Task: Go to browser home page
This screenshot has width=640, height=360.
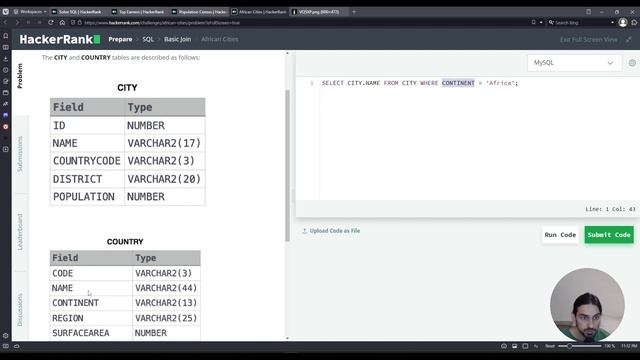Action: click(62, 22)
